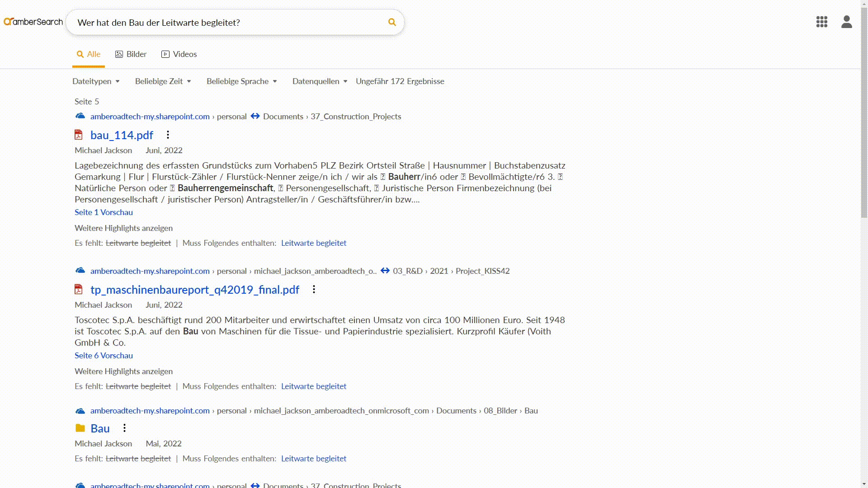Click the amberSearch logo
Screen dimensions: 868x488
[x=33, y=22]
